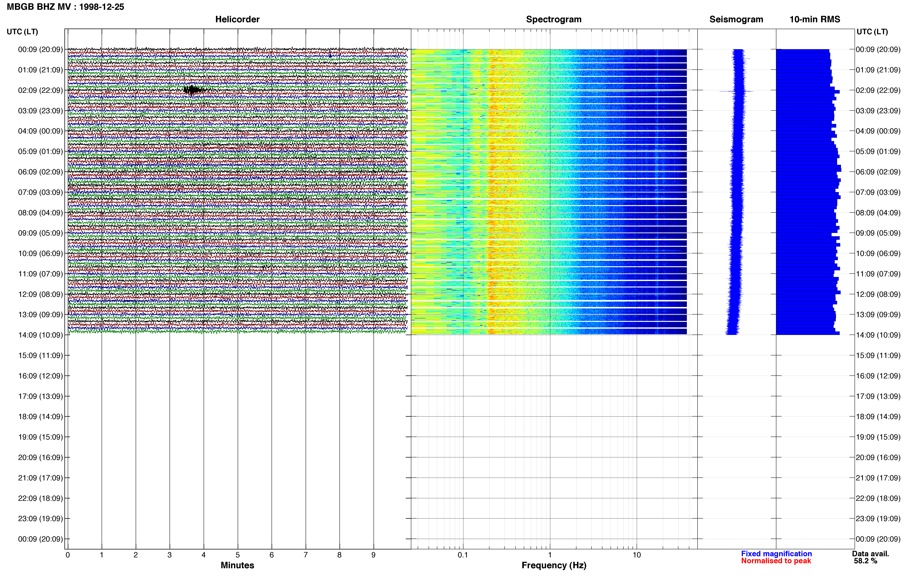The image size is (924, 578).
Task: Click left time label 00:09 (20:09) at bottom
Action: click(x=41, y=539)
